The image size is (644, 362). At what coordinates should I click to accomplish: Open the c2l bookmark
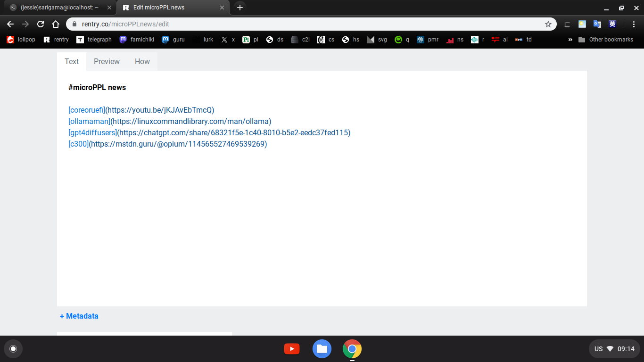click(x=300, y=40)
